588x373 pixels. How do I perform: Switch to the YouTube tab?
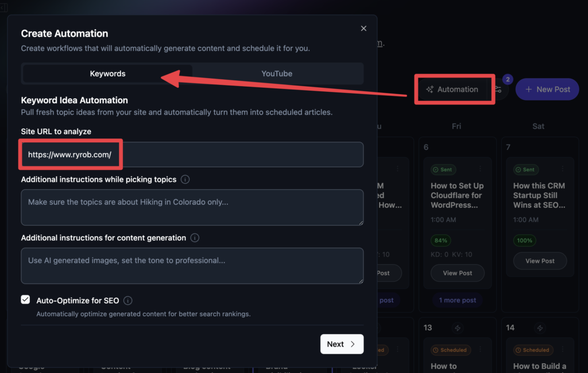[x=277, y=73]
